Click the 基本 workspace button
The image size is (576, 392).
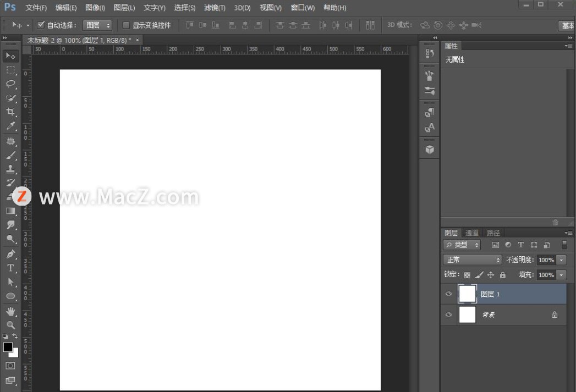point(567,25)
